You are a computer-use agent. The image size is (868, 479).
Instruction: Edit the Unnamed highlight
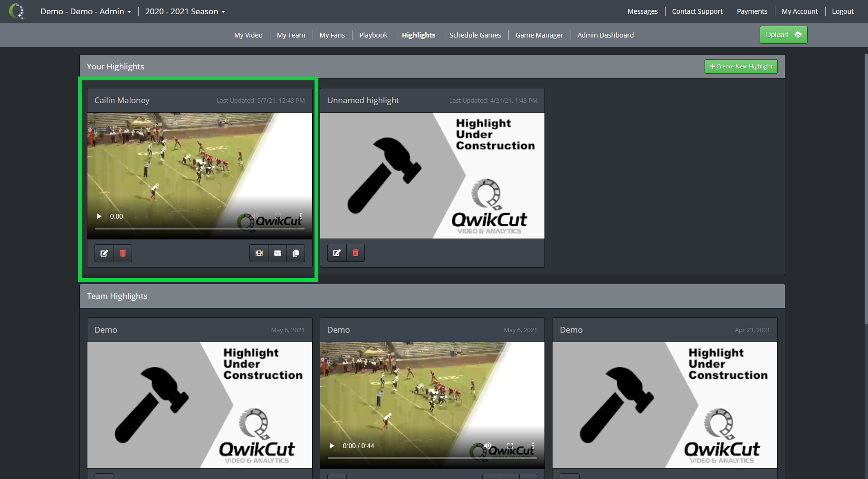[337, 252]
